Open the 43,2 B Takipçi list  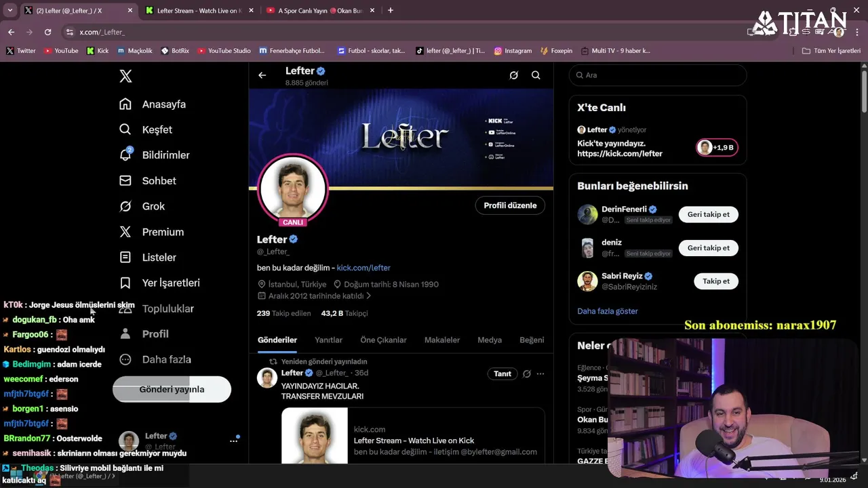click(x=344, y=313)
